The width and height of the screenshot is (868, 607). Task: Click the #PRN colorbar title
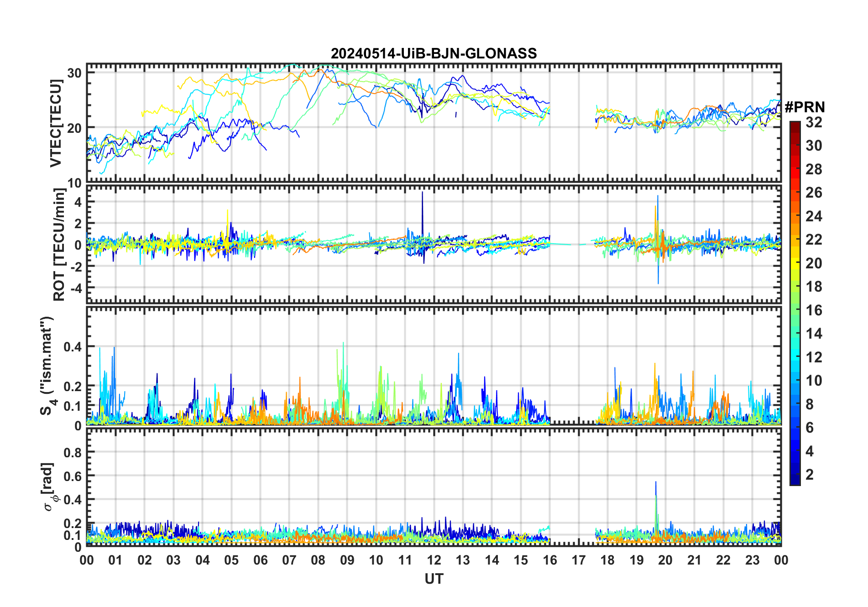pyautogui.click(x=805, y=107)
